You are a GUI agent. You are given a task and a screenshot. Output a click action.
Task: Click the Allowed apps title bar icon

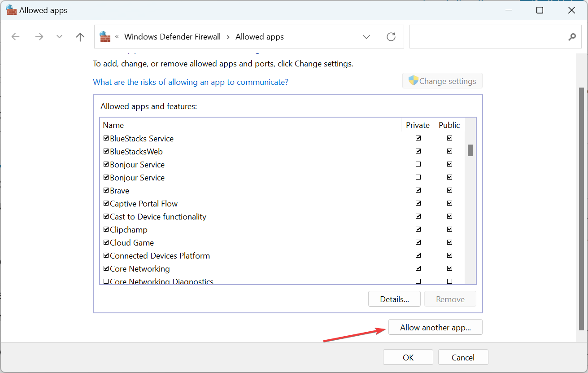click(x=11, y=10)
